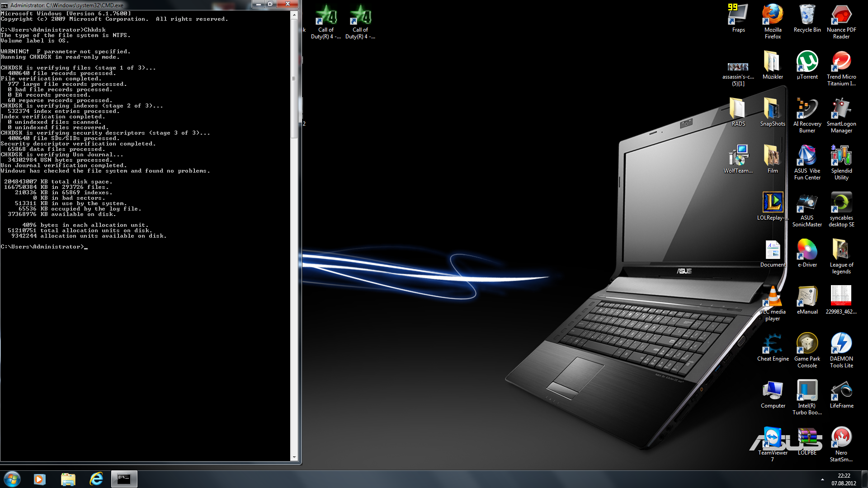868x488 pixels.
Task: Launch the WolfTeam shortcut
Action: 738,159
